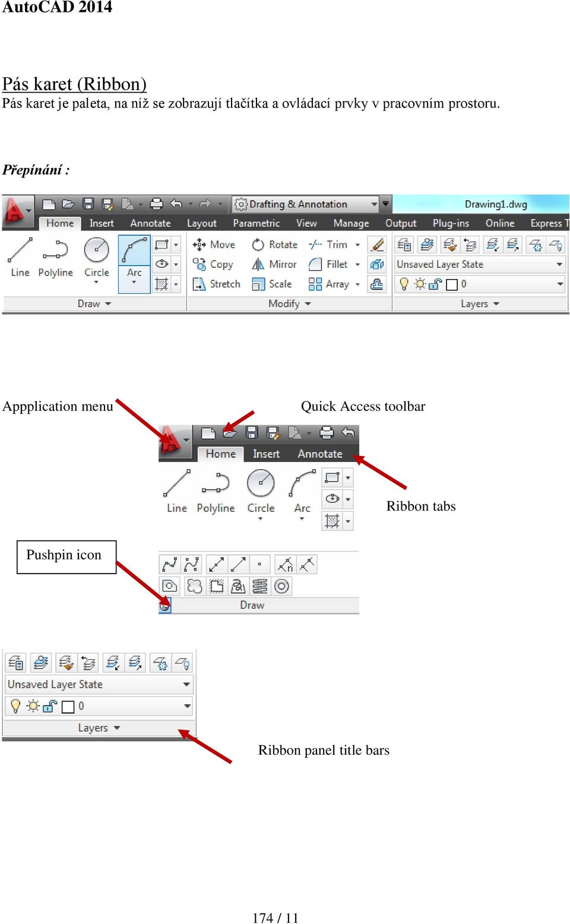Choose the Construction Line tool

click(216, 564)
